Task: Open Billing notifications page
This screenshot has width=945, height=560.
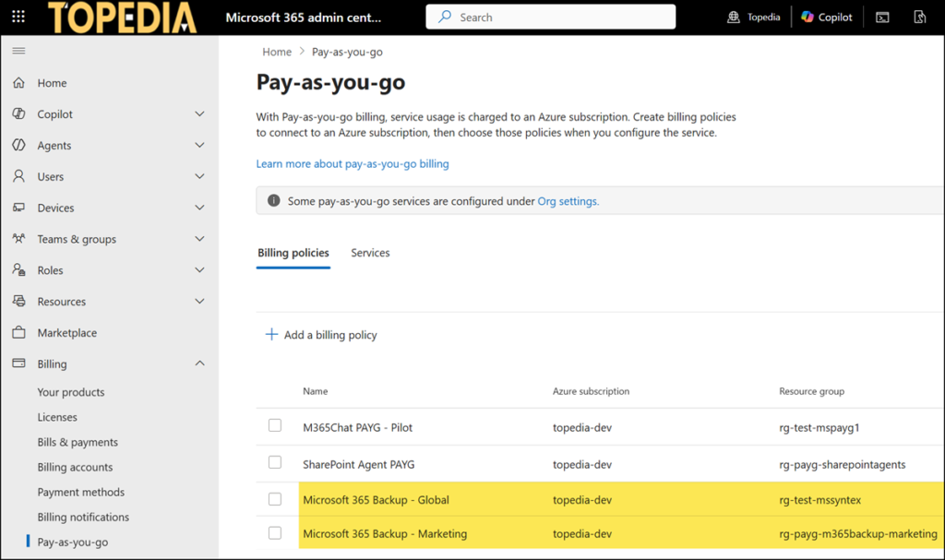Action: (83, 518)
